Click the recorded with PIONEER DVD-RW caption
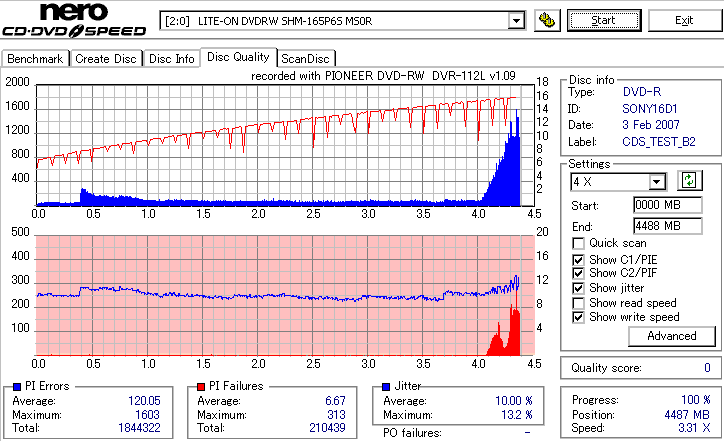Screen dimensions: 724x441 click(x=383, y=76)
